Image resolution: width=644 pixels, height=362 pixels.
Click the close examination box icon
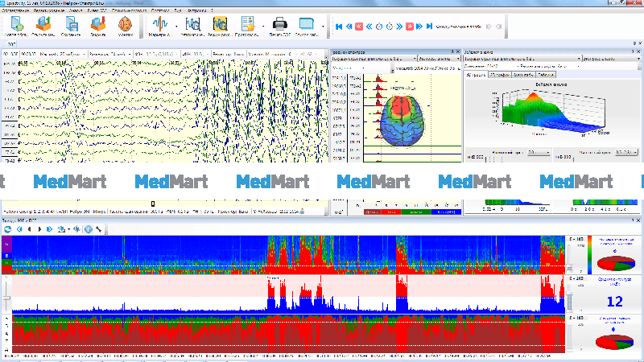click(98, 24)
